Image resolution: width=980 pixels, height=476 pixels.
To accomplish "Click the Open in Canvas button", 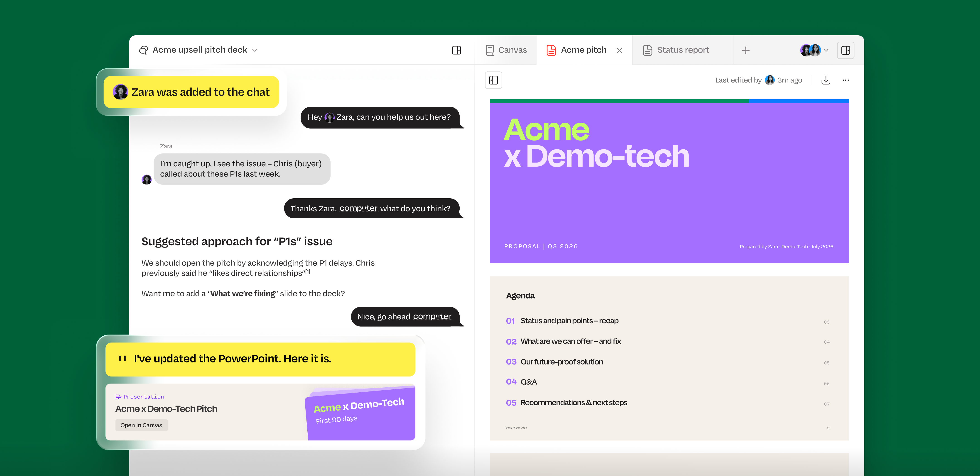I will (141, 425).
